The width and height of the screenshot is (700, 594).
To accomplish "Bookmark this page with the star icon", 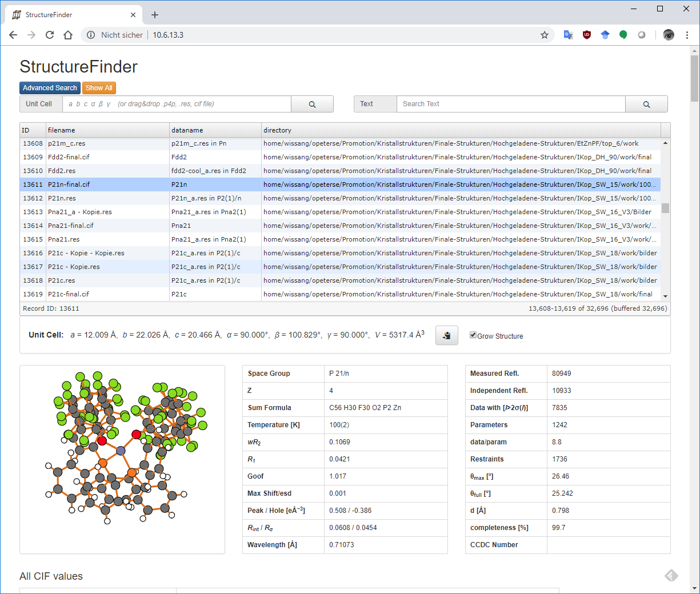I will (545, 35).
